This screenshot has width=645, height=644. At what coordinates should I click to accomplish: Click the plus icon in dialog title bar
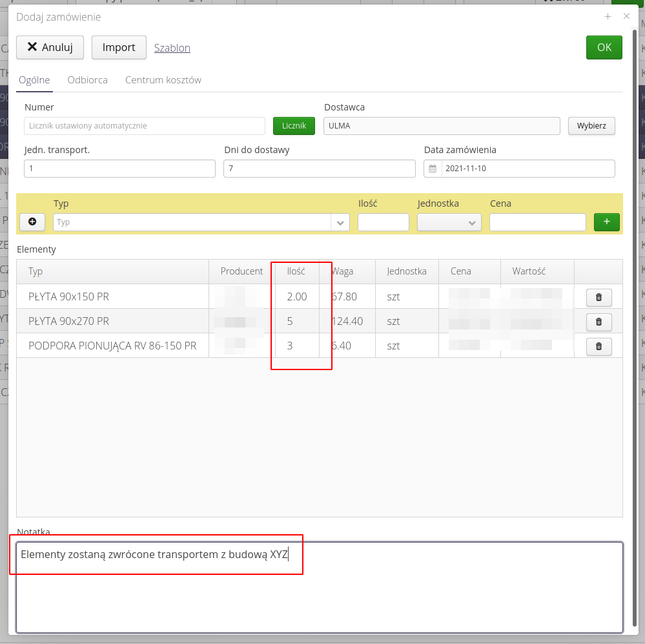click(x=608, y=17)
